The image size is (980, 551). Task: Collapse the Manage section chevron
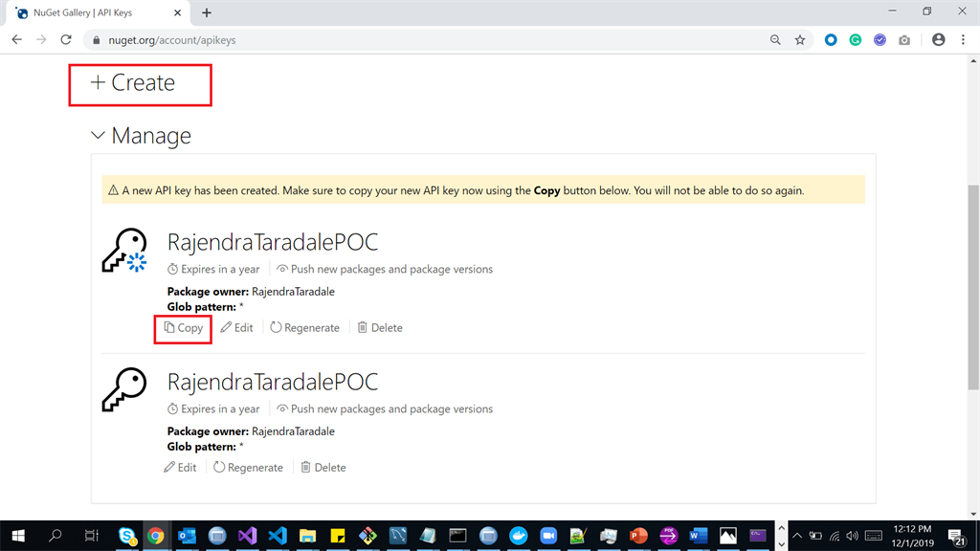tap(99, 135)
